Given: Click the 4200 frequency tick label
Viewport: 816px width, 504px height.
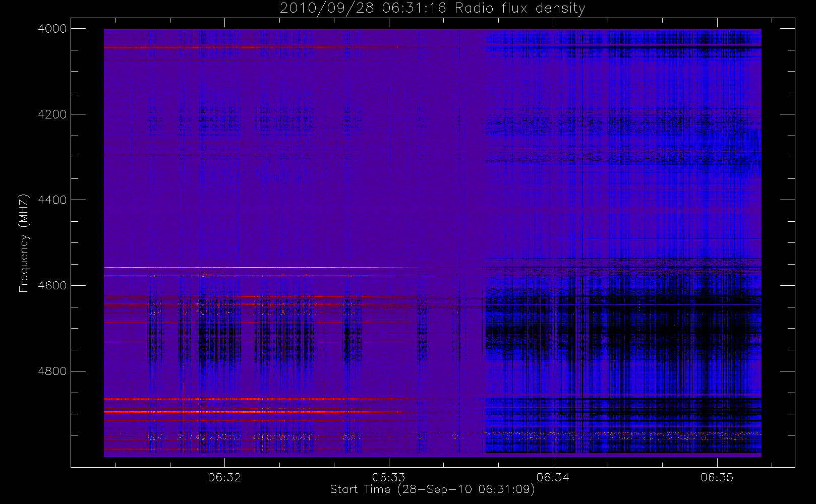Looking at the screenshot, I should 52,114.
